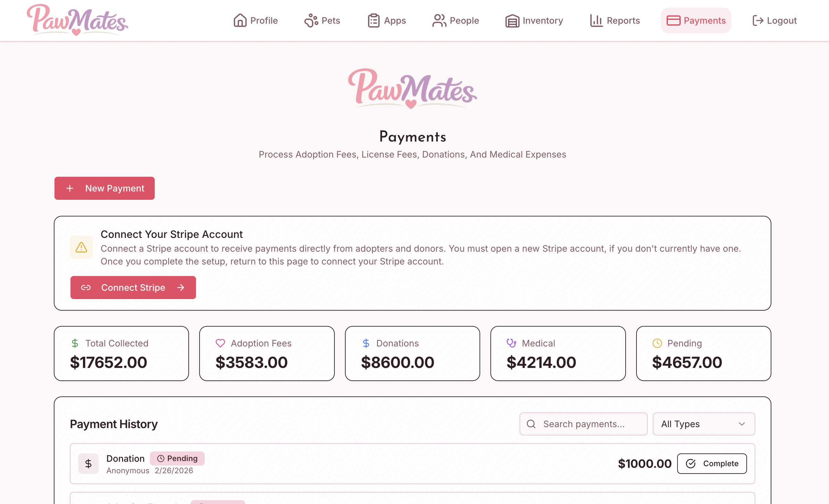Click the yellow warning triangle icon
Screen dimensions: 829x504
tap(81, 247)
